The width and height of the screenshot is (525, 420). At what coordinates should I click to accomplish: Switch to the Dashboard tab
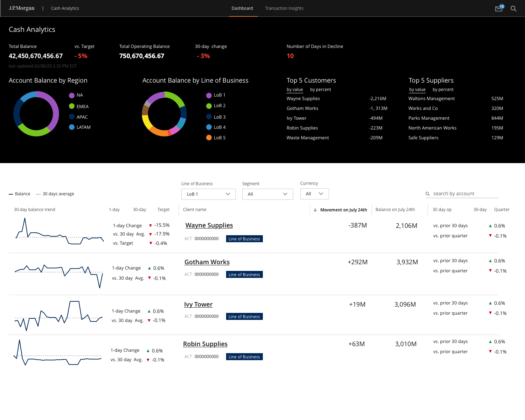pyautogui.click(x=242, y=8)
